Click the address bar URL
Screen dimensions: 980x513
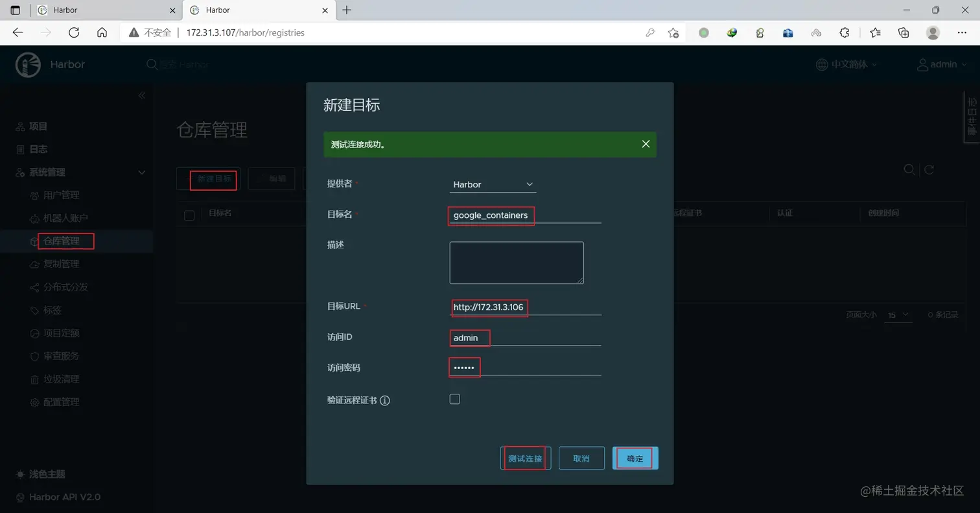[245, 32]
